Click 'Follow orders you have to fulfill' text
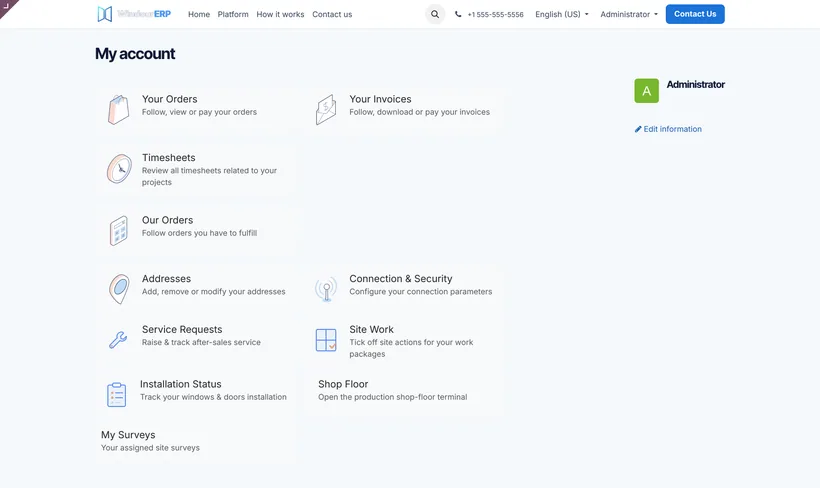 199,233
